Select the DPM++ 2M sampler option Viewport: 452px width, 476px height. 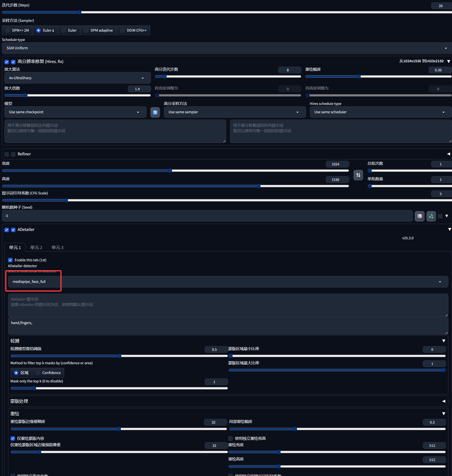click(17, 30)
